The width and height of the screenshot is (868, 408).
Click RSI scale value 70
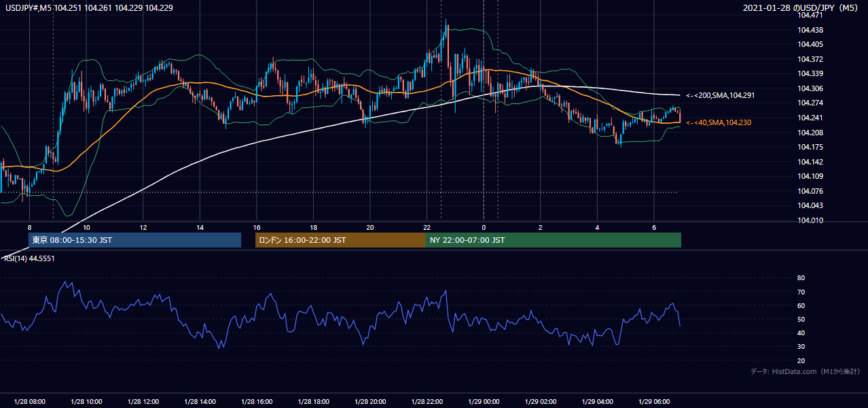[801, 292]
